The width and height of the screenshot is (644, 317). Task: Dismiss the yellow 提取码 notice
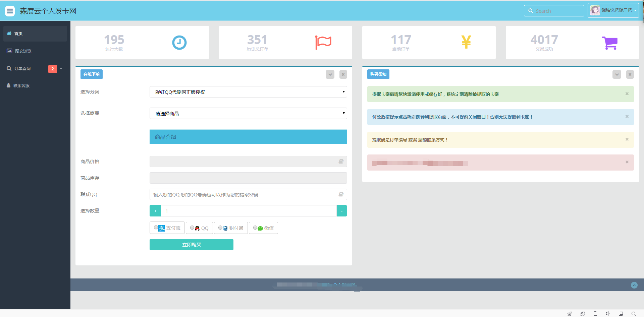627,139
